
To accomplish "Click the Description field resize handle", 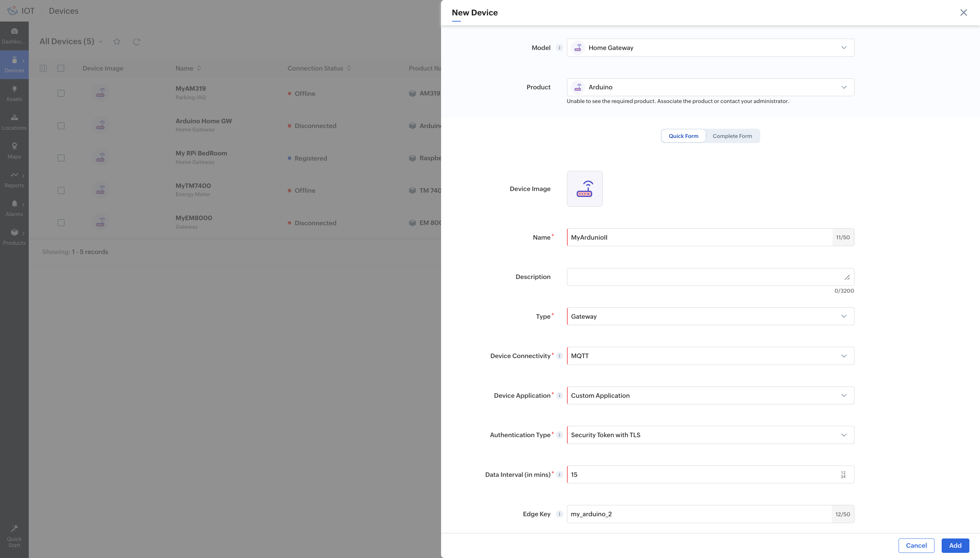I will click(x=847, y=278).
